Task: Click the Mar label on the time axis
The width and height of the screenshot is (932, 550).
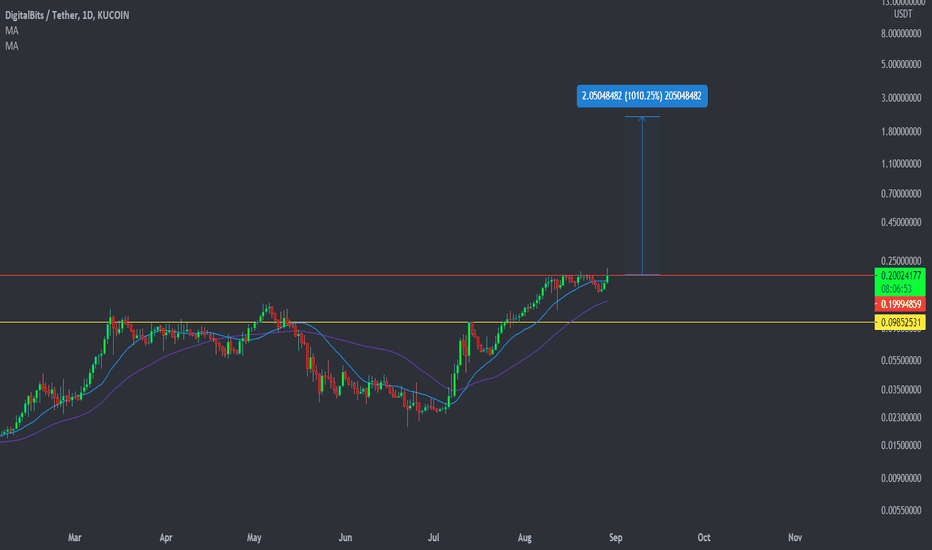Action: click(74, 538)
